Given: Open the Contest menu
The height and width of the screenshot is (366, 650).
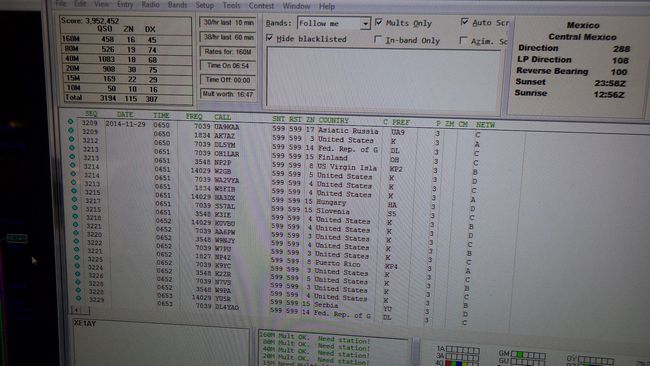Looking at the screenshot, I should (261, 6).
